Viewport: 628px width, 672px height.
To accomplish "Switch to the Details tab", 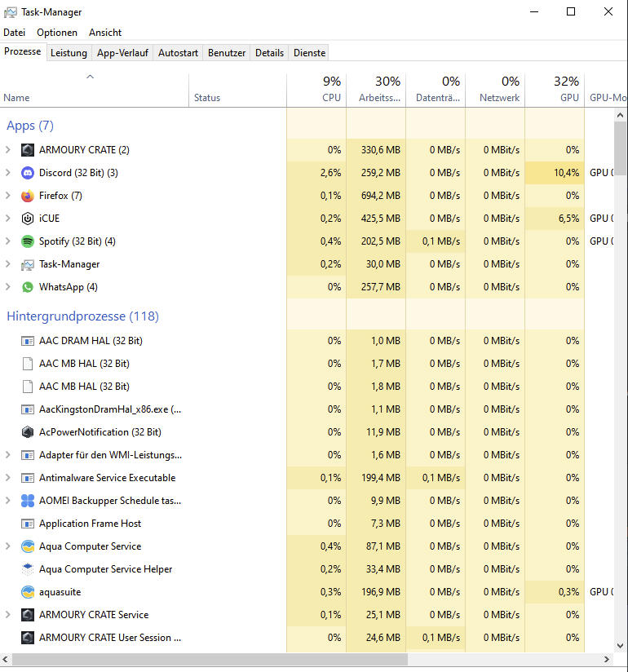I will 270,53.
